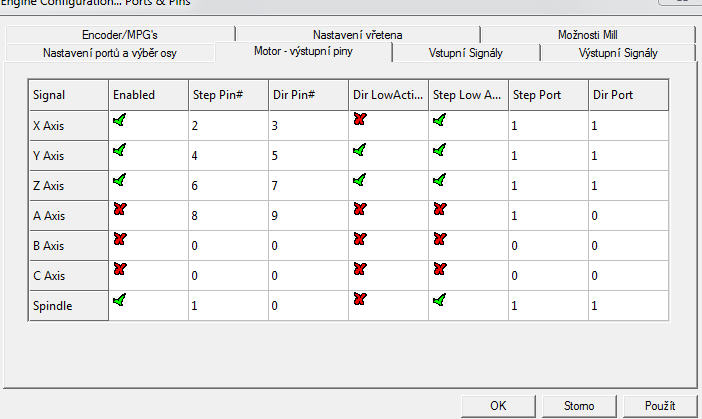Click the Z Axis Dir Pin# cell
This screenshot has width=702, height=419.
(x=306, y=186)
